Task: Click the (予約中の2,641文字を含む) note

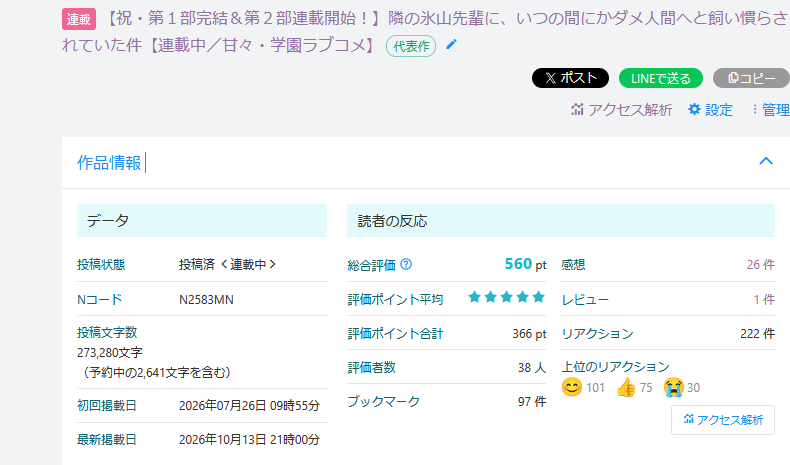Action: tap(157, 372)
